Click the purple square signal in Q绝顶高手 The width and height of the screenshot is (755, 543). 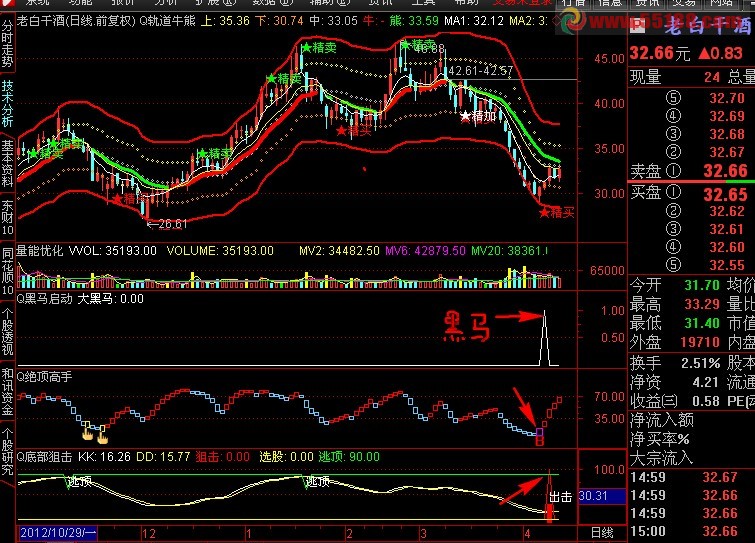coord(539,432)
